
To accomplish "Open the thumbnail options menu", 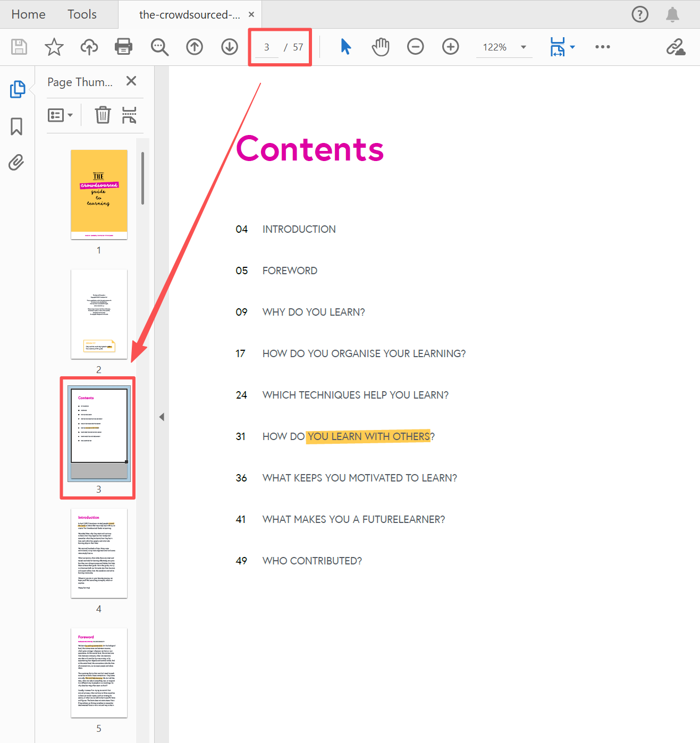I will pos(60,115).
